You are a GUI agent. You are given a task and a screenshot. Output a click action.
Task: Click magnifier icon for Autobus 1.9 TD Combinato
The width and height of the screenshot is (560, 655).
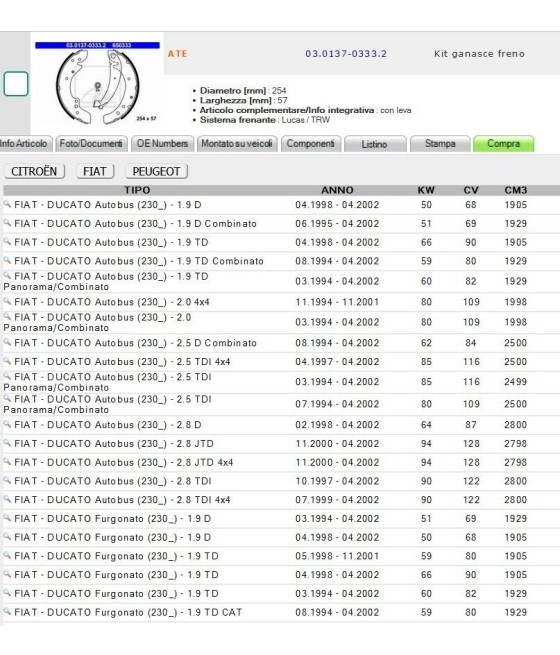7,260
